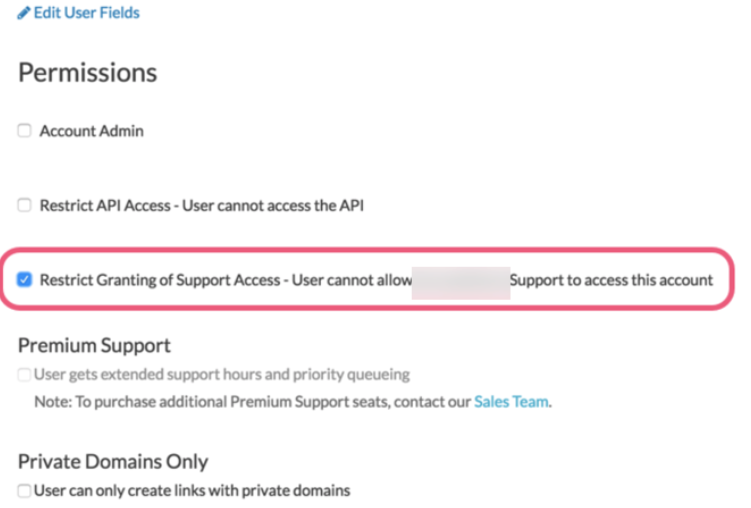The width and height of the screenshot is (751, 508).
Task: Uncheck Restrict Granting of Support Access checkbox
Action: [24, 279]
